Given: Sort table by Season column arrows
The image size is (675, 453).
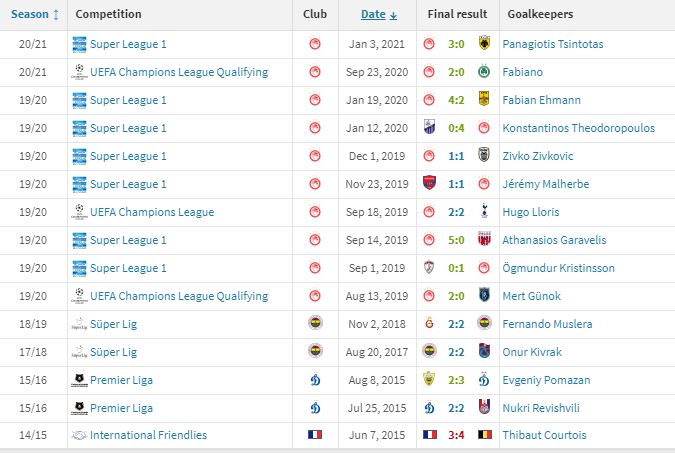Looking at the screenshot, I should click(x=56, y=15).
